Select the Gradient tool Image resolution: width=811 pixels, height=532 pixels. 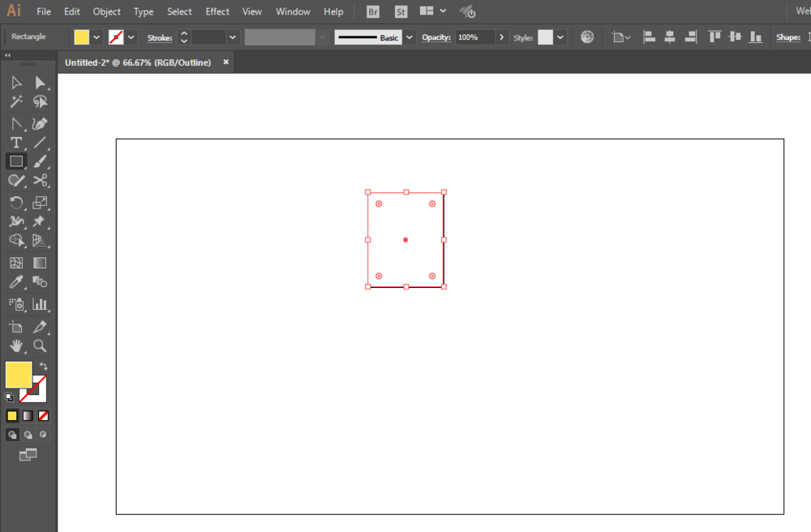[x=40, y=263]
